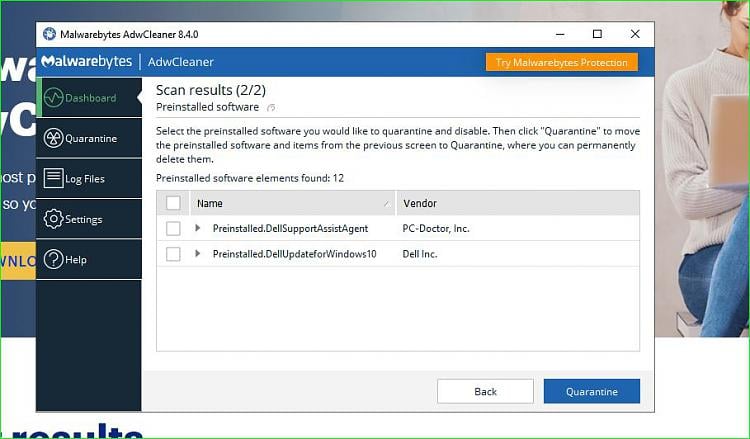Screen dimensions: 750x439
Task: Minimize the AdwCleaner window
Action: [x=560, y=34]
